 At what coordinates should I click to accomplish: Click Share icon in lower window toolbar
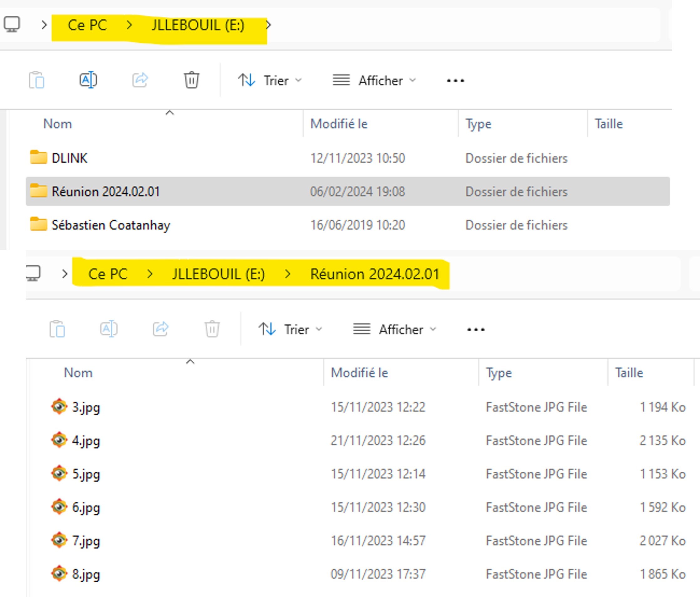[x=160, y=329]
